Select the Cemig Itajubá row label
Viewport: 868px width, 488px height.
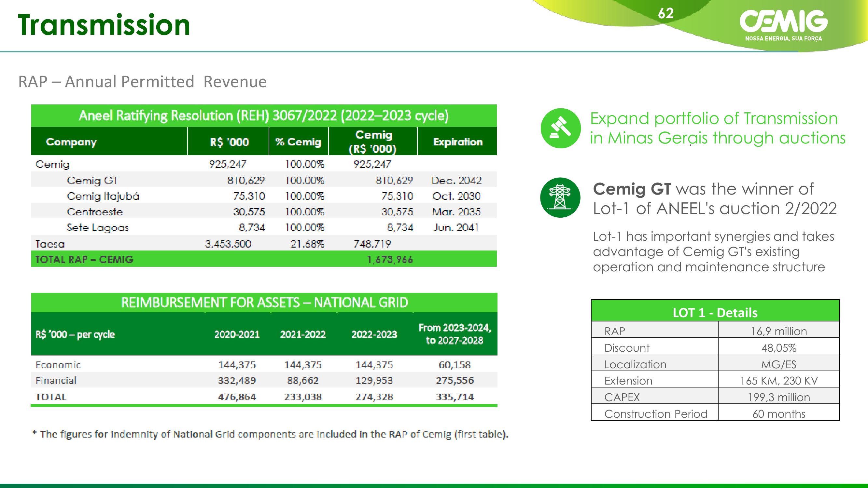[x=103, y=197]
